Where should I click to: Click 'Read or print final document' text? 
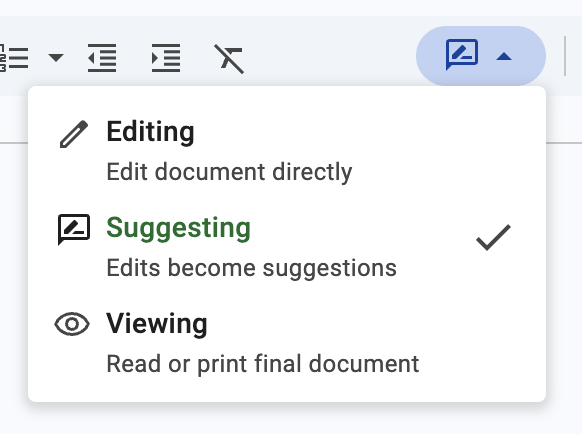pos(263,364)
